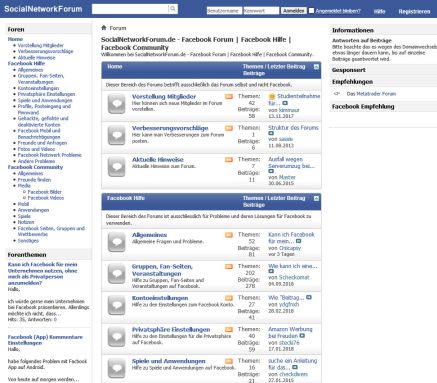Select Facebook Hilfe in Foren sidebar

(x=26, y=63)
